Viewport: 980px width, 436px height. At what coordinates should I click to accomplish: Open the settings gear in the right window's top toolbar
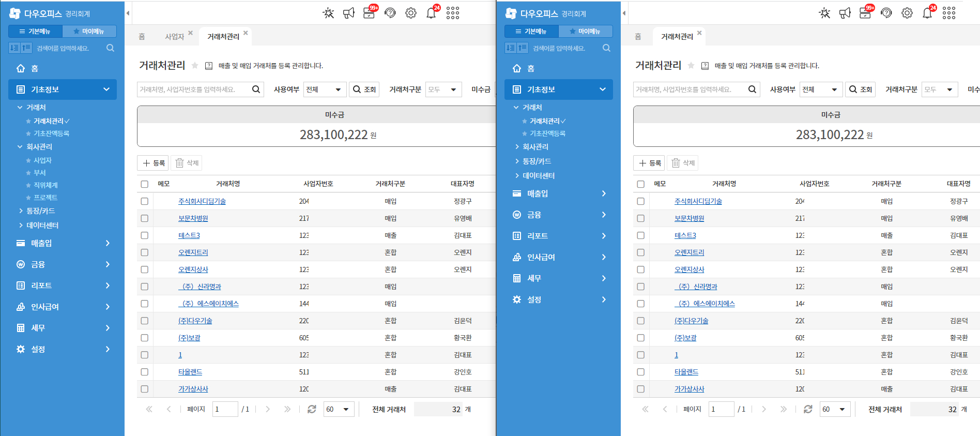[907, 13]
